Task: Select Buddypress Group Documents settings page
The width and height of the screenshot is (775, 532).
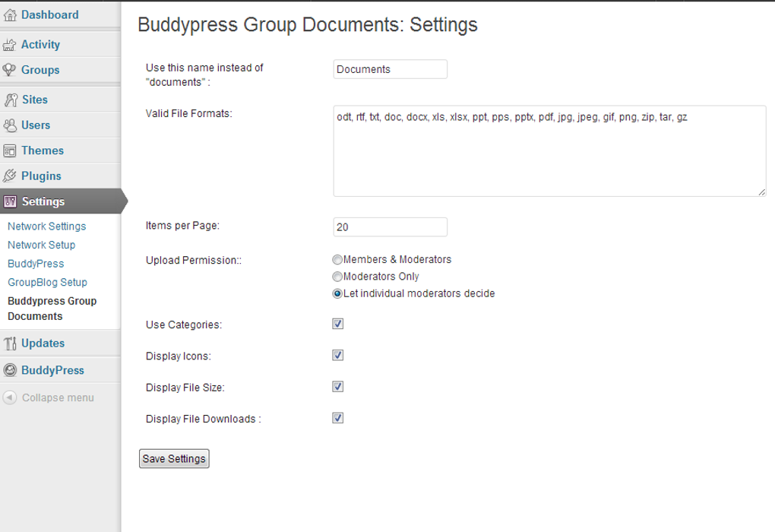Action: click(x=52, y=308)
